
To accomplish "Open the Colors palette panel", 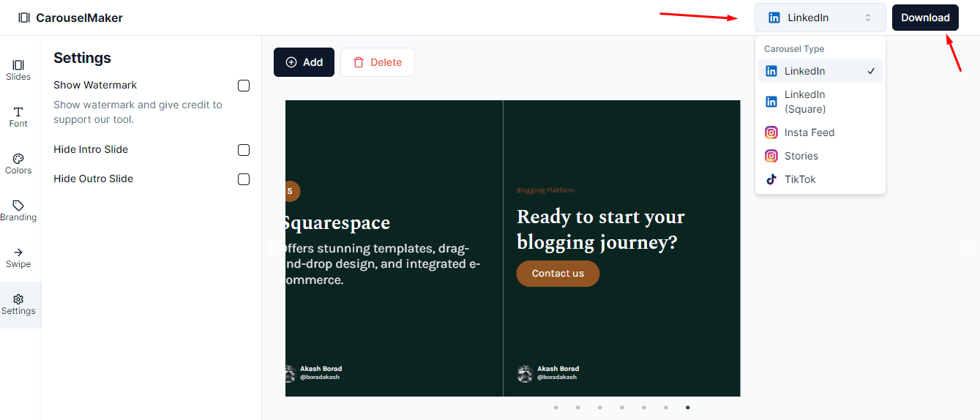I will 18,164.
